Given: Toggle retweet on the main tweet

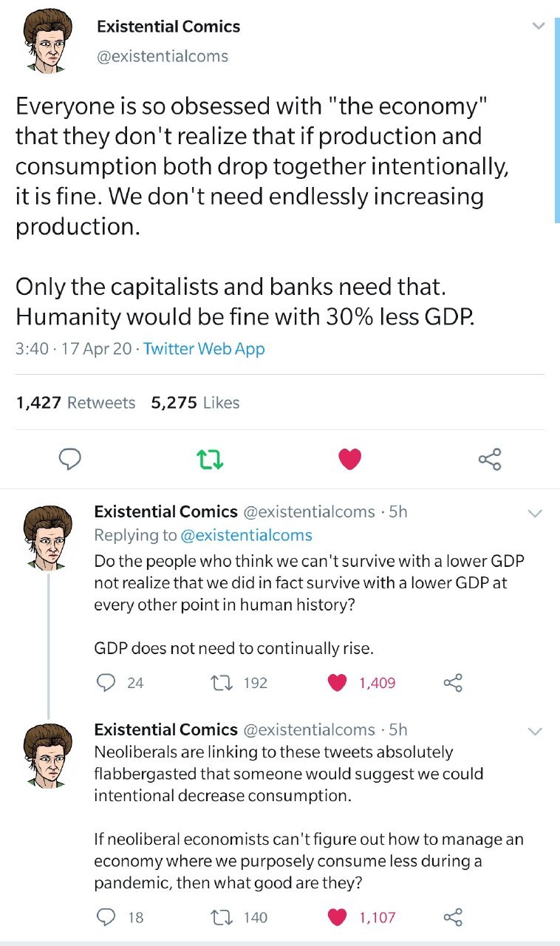Looking at the screenshot, I should 211,459.
